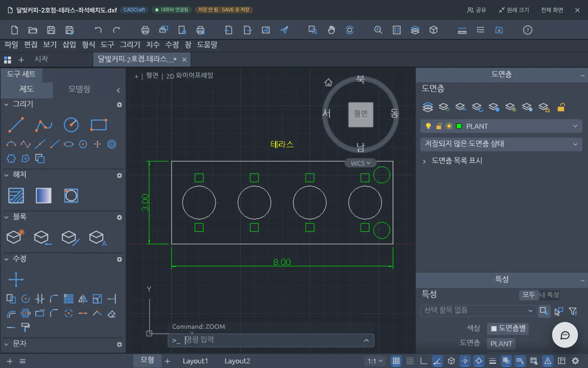588x368 pixels.
Task: Click the 원래 크기 button
Action: pos(514,10)
